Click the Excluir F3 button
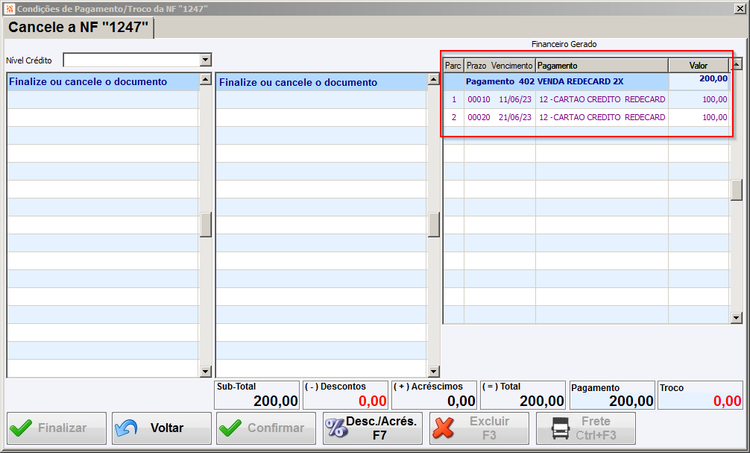Screen dimensions: 750x453 479,428
